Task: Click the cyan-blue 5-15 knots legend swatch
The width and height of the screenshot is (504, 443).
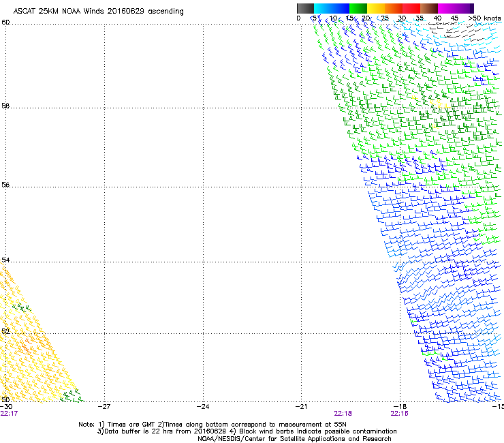Action: pos(332,8)
